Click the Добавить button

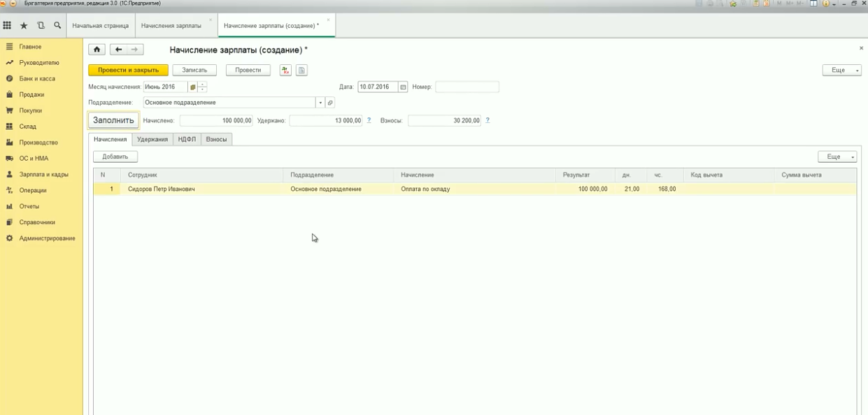coord(115,156)
